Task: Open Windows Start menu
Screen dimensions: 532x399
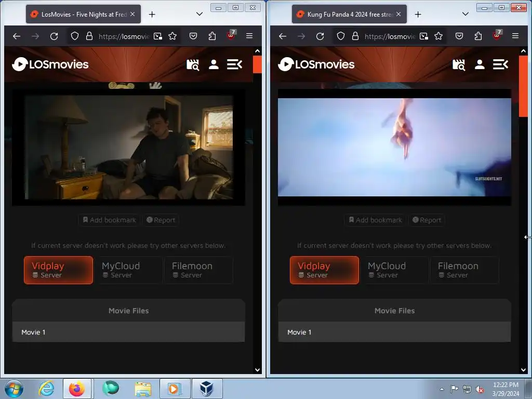Action: coord(14,389)
